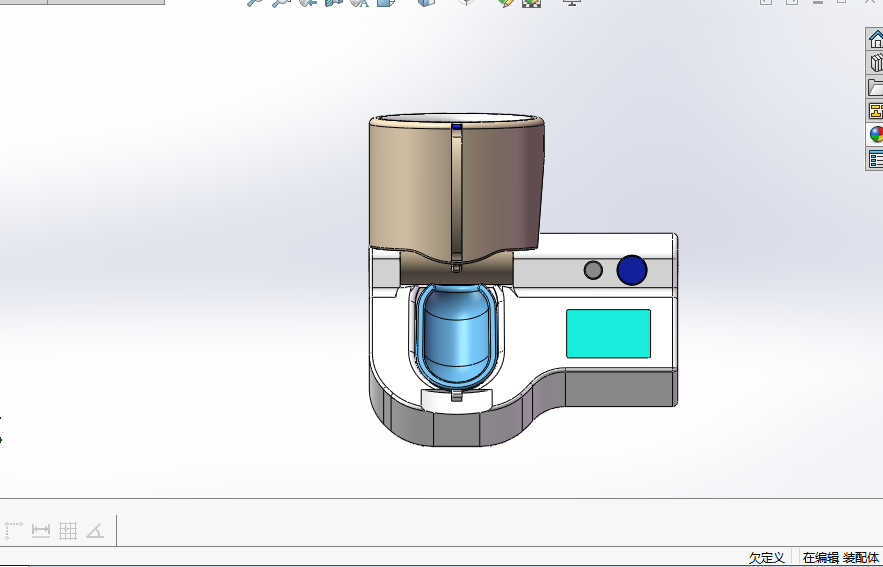Open the Design Library books tab
Image resolution: width=883 pixels, height=567 pixels.
(x=876, y=63)
